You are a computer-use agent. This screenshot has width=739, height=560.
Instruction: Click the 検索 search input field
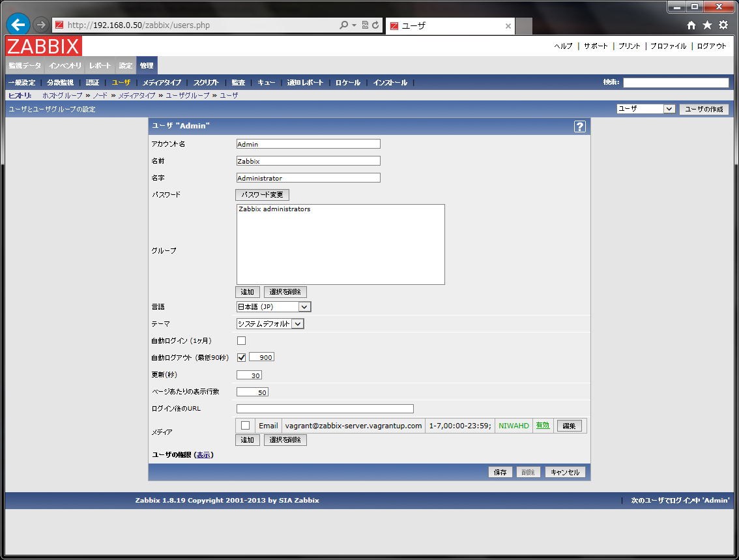pyautogui.click(x=676, y=83)
